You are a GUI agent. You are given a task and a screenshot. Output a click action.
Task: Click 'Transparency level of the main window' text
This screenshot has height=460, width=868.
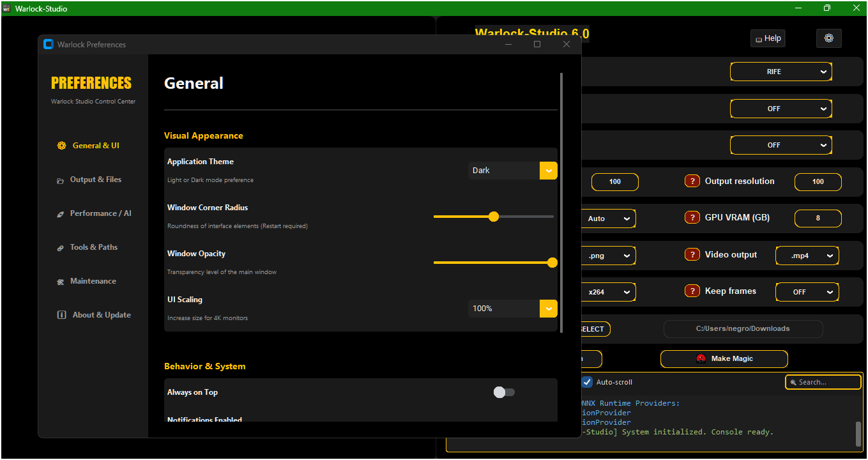pyautogui.click(x=222, y=272)
